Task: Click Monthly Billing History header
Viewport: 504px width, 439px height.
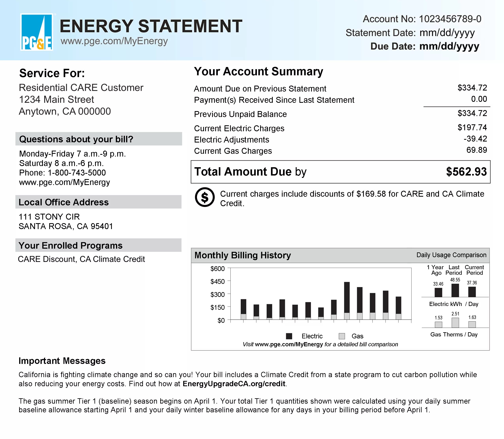Action: point(243,255)
